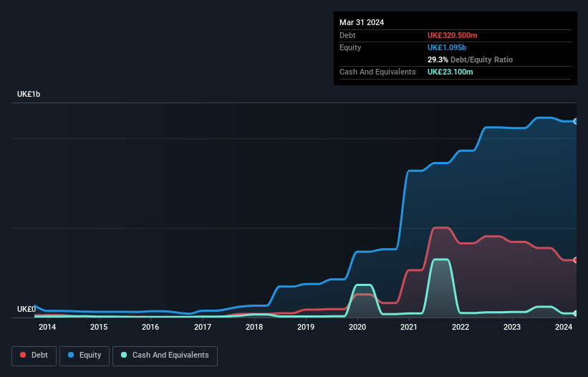Screen dimensions: 588x377
Task: Click the blue Equity endpoint marker
Action: [576, 121]
